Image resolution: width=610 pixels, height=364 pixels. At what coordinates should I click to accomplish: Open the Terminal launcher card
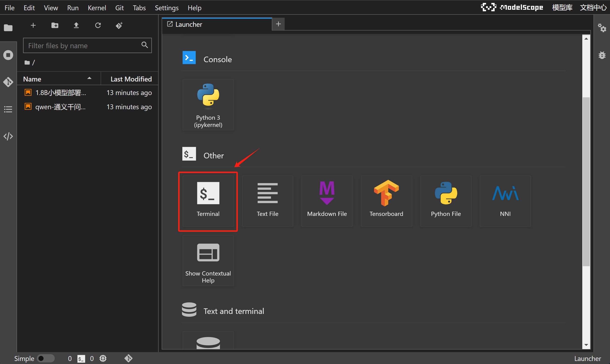tap(208, 201)
